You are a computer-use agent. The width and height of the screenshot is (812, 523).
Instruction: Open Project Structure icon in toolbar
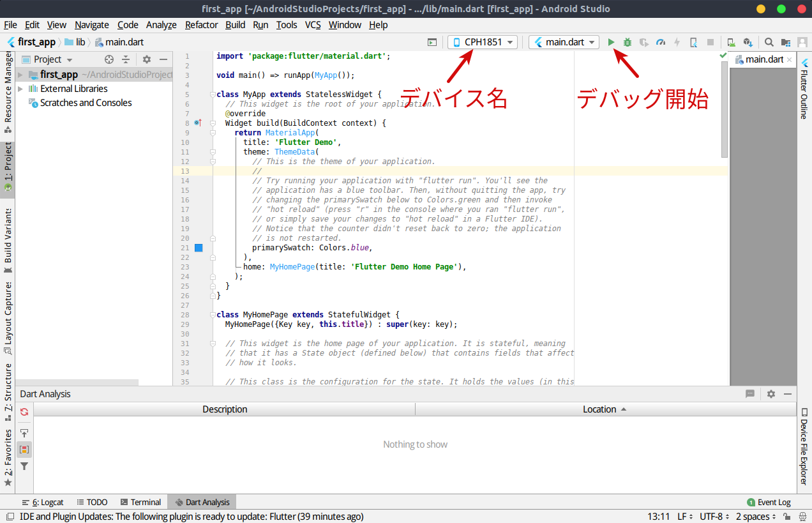point(786,42)
